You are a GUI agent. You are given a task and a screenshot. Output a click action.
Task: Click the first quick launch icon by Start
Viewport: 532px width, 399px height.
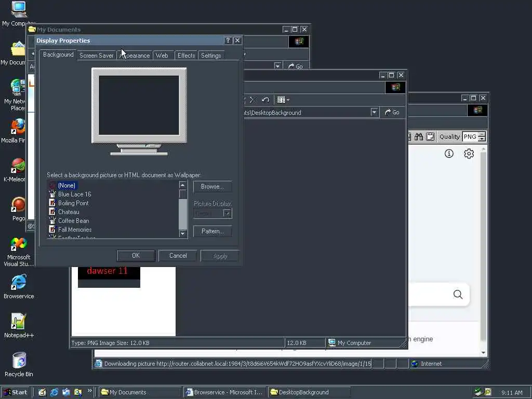click(42, 392)
